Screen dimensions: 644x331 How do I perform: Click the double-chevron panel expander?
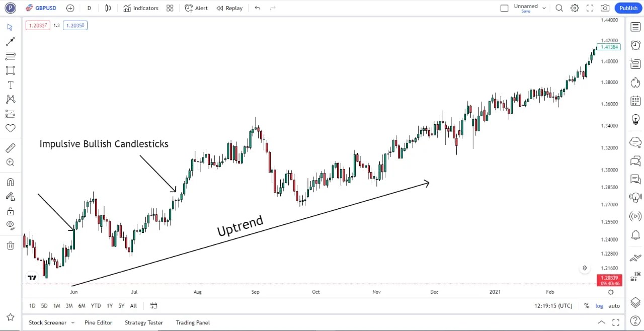585,268
